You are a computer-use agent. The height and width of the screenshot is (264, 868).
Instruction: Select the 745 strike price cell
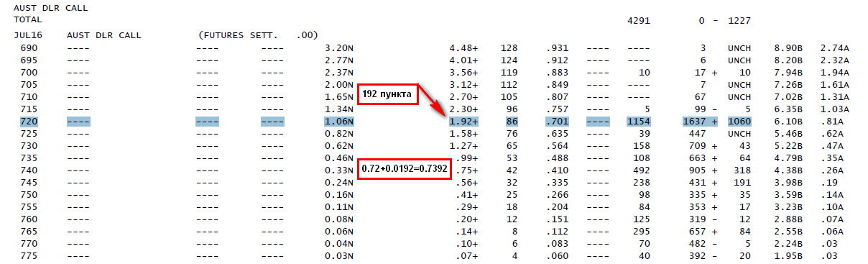point(28,182)
